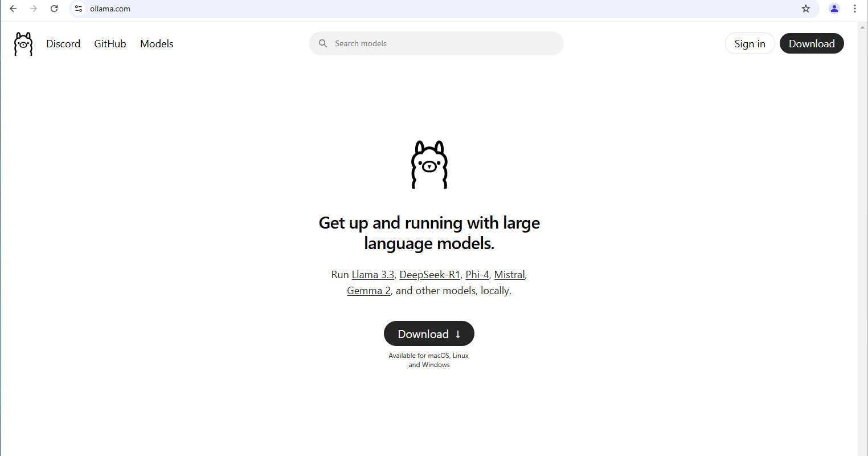Click the ollama.com address bar URL
The width and height of the screenshot is (868, 456).
click(110, 9)
